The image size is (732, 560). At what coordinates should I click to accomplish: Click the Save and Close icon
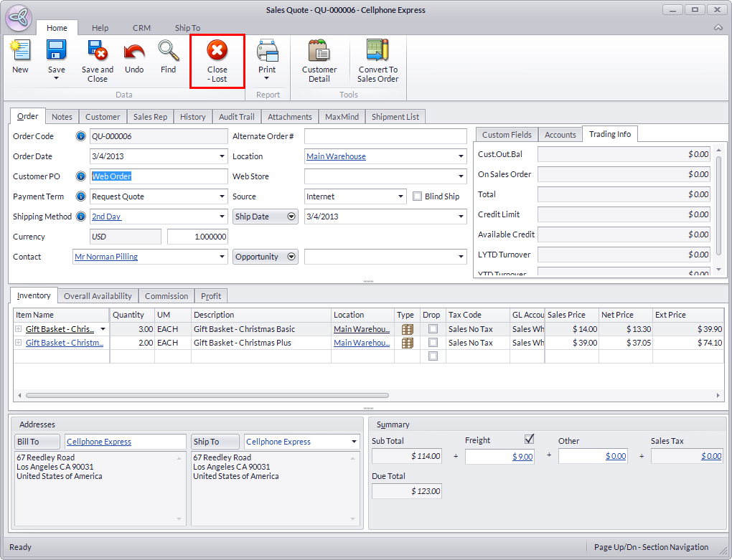97,52
